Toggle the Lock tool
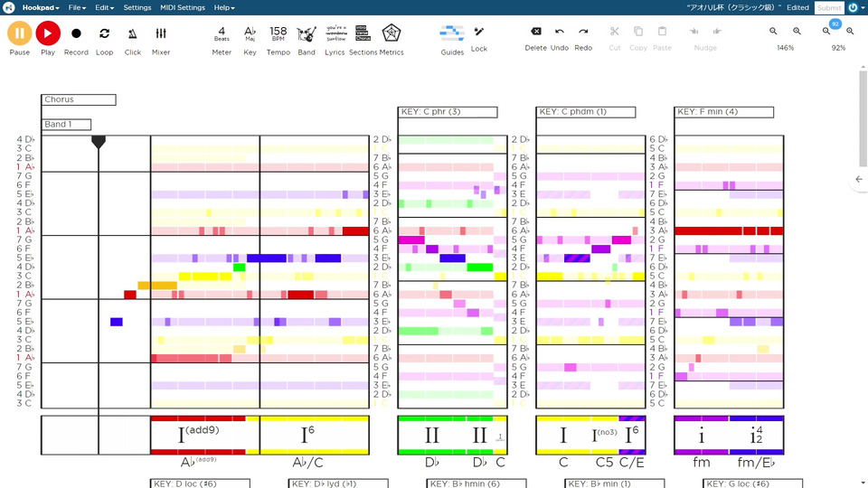 point(479,32)
